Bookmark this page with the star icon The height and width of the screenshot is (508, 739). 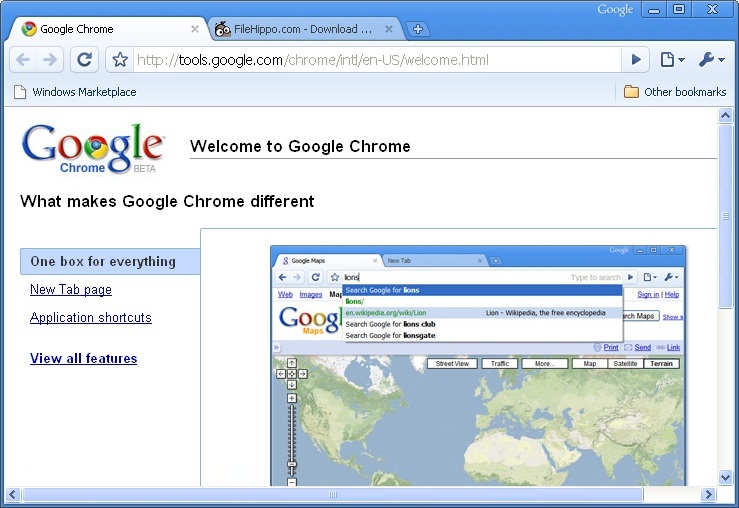(x=120, y=60)
